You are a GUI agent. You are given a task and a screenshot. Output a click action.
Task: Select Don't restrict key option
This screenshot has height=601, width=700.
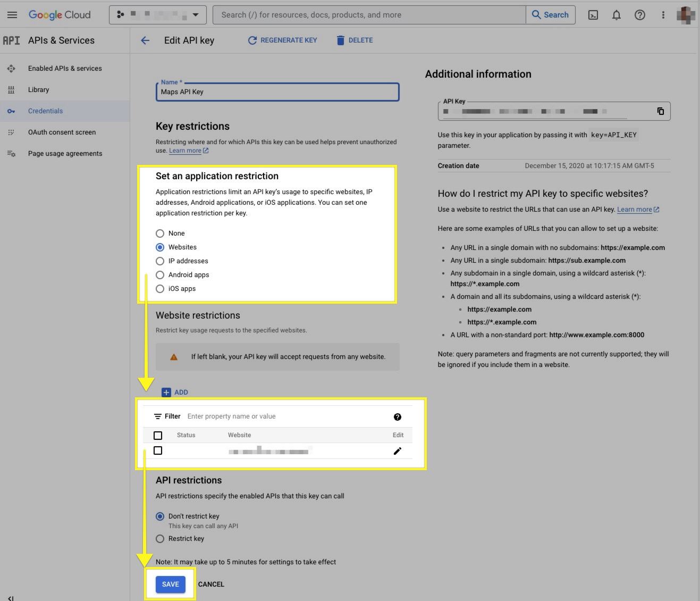coord(160,516)
